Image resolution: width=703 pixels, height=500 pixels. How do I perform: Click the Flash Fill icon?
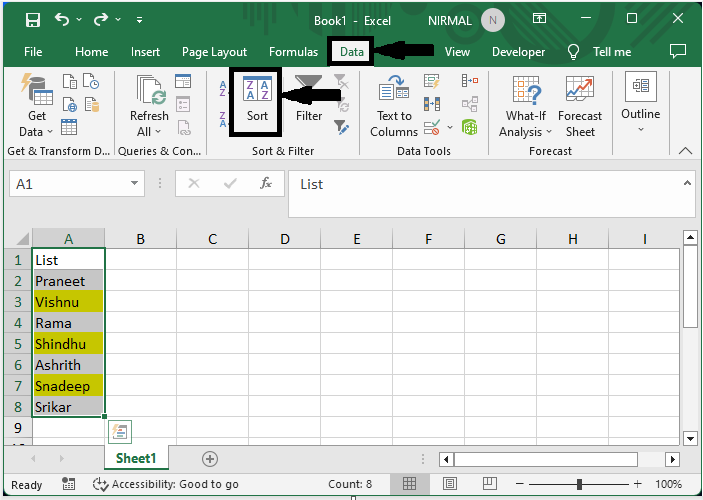click(432, 81)
